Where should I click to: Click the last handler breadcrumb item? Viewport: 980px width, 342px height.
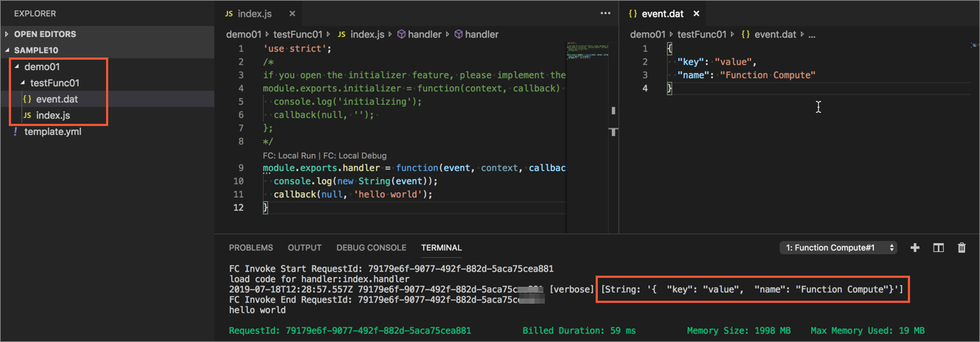tap(482, 35)
